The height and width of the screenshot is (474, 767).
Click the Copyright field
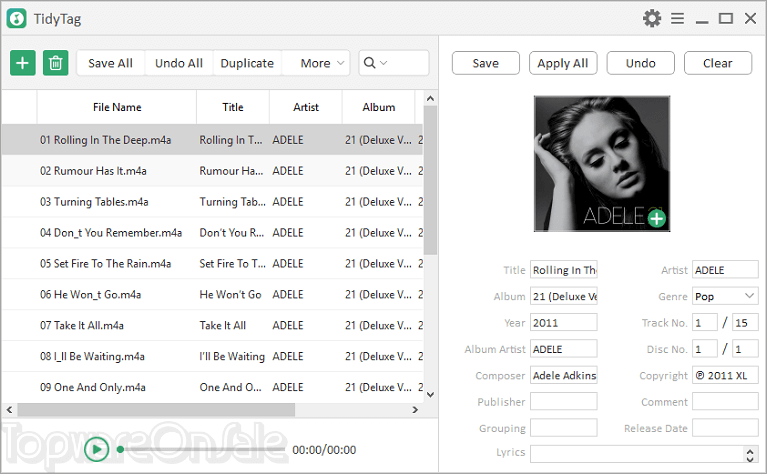(x=725, y=375)
